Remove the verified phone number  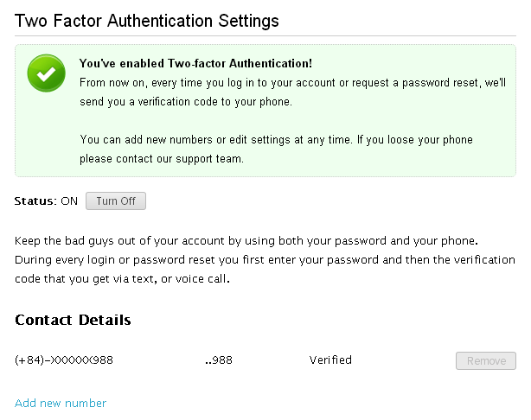pyautogui.click(x=486, y=360)
